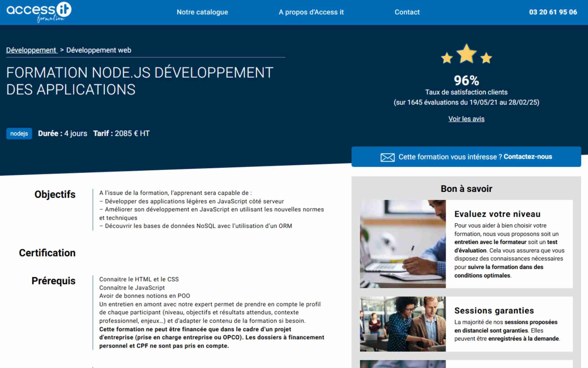Screen dimensions: 588x368
Task: Click the Formation Node.js page title
Action: 140,81
